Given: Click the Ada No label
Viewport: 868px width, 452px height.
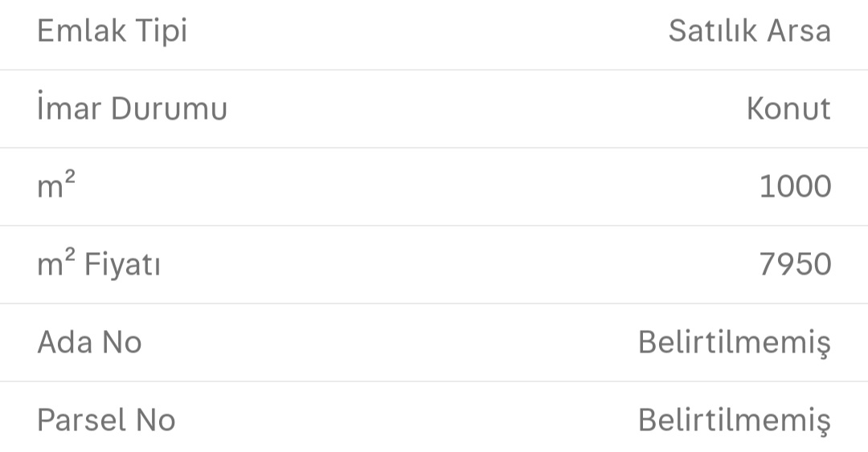Looking at the screenshot, I should tap(89, 342).
